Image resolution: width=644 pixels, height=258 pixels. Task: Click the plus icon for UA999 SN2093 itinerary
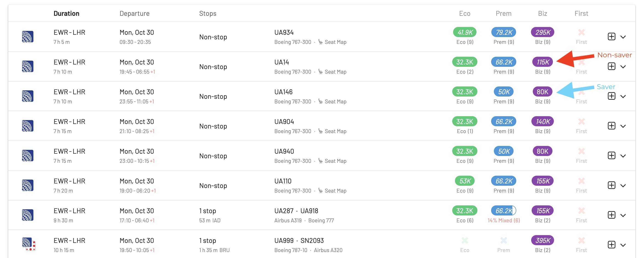coord(612,245)
